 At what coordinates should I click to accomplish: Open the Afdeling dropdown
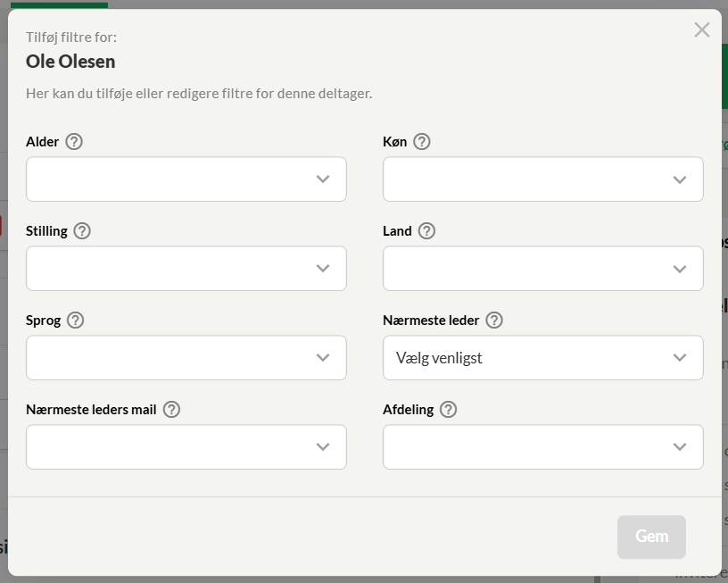click(543, 446)
